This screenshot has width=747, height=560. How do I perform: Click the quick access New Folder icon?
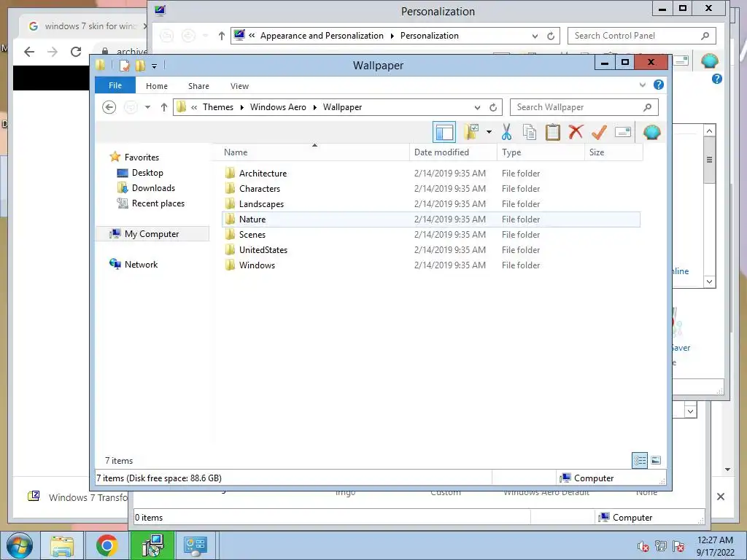(x=140, y=66)
